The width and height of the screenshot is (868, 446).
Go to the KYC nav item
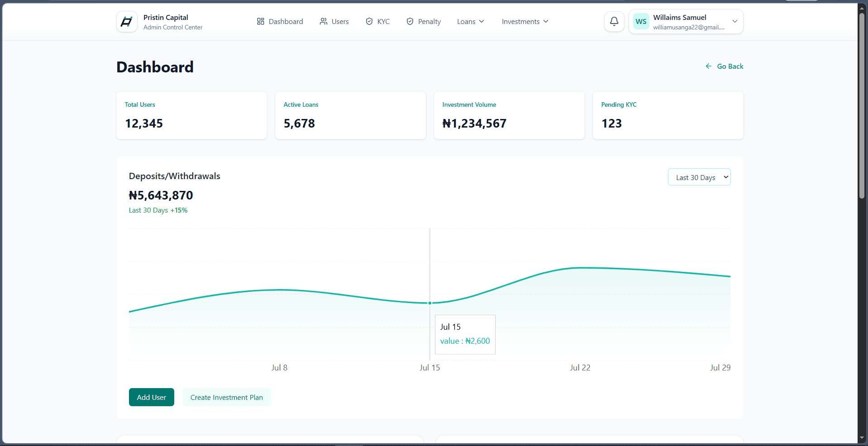tap(378, 21)
